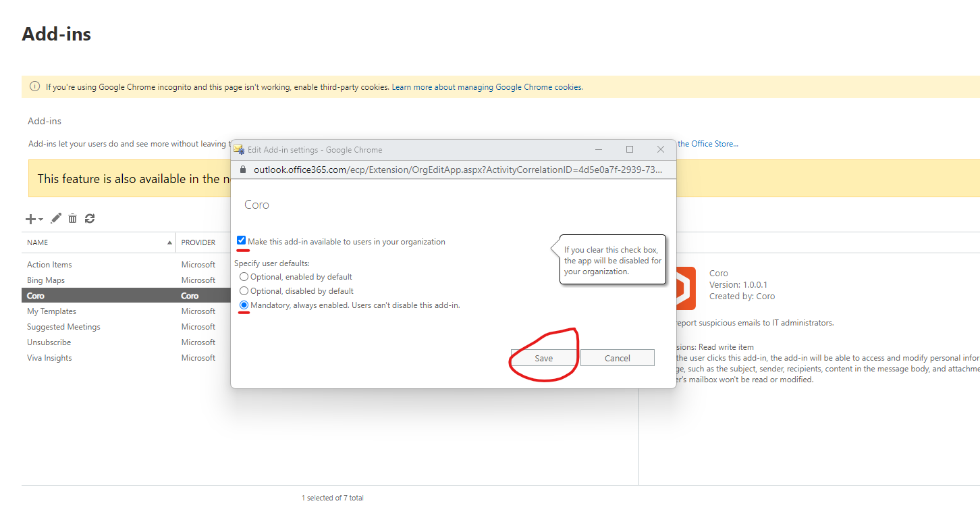Image resolution: width=980 pixels, height=516 pixels.
Task: Open the Office Store link
Action: click(x=708, y=144)
